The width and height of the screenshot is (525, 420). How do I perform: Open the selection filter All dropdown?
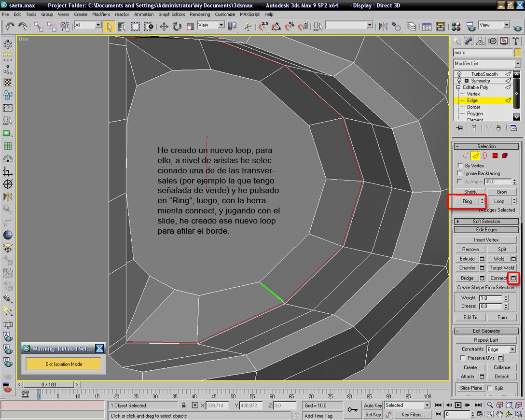point(88,25)
